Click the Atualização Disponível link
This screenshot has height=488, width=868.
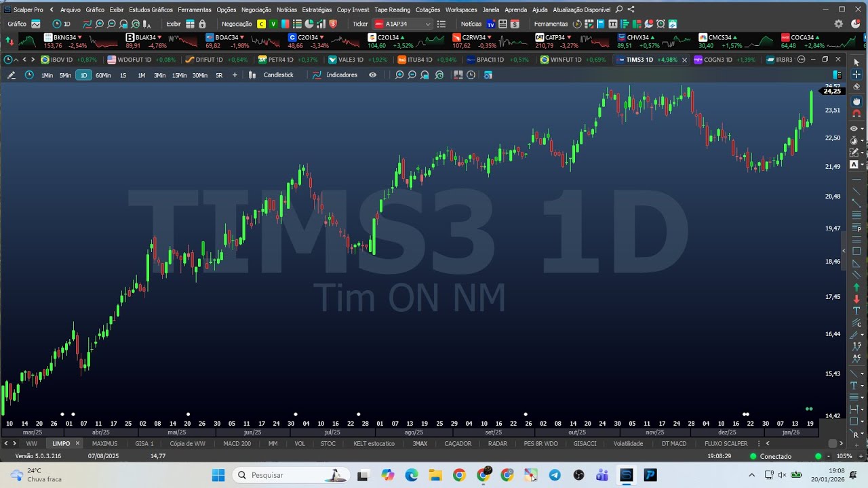click(581, 9)
